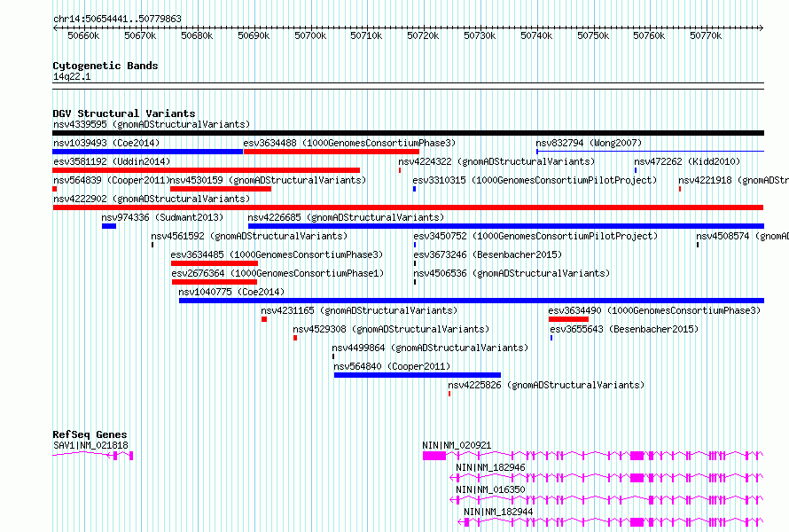Click the 50680k ruler position
This screenshot has height=532, width=789.
coord(197,35)
